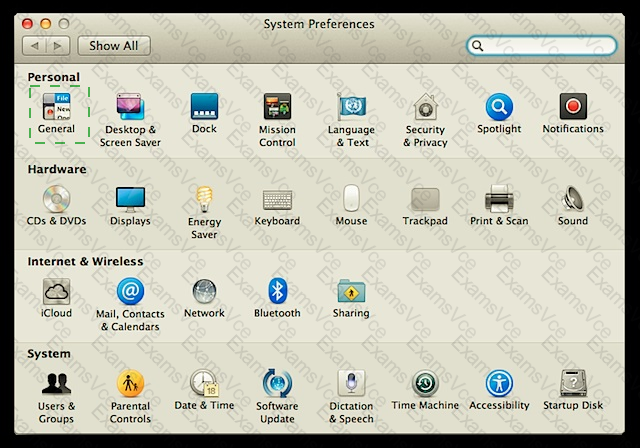The image size is (640, 448).
Task: Open the iCloud preferences icon
Action: click(57, 291)
